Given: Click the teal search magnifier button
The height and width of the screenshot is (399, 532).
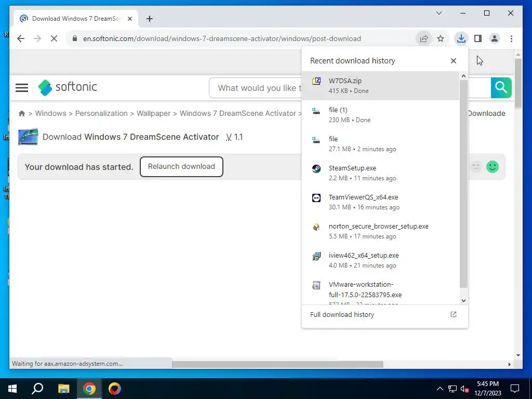Looking at the screenshot, I should (x=501, y=87).
